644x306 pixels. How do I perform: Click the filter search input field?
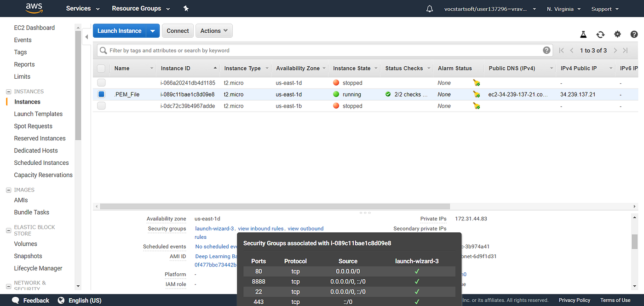[x=276, y=50]
